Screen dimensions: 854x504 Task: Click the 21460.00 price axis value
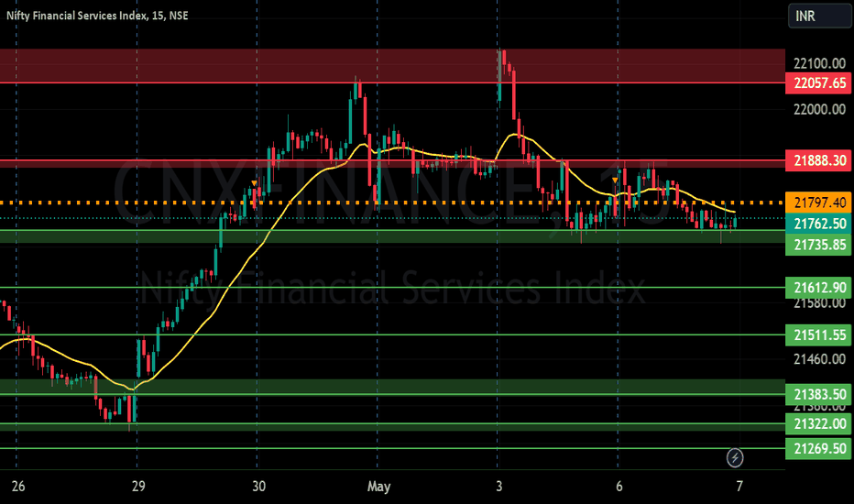819,359
